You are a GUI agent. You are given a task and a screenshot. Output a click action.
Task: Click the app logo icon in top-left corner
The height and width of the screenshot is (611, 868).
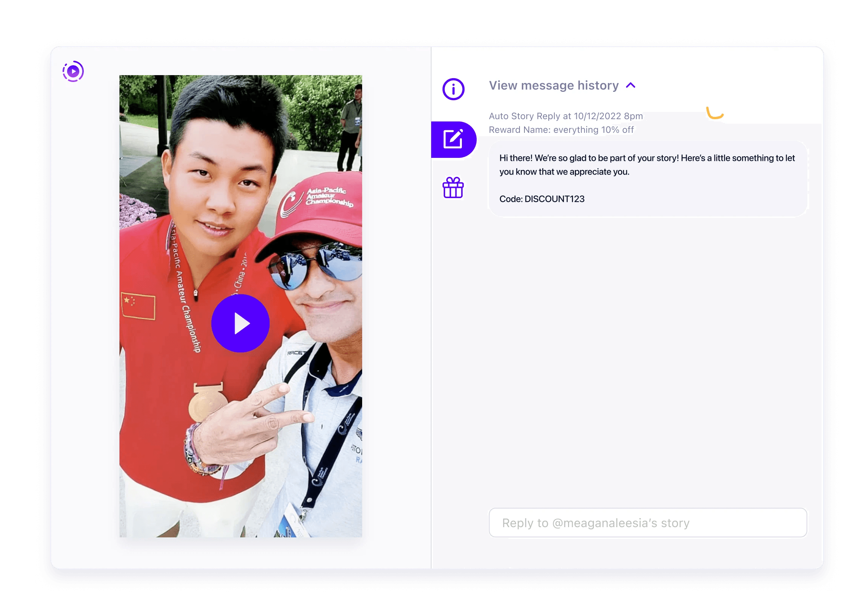(x=73, y=71)
